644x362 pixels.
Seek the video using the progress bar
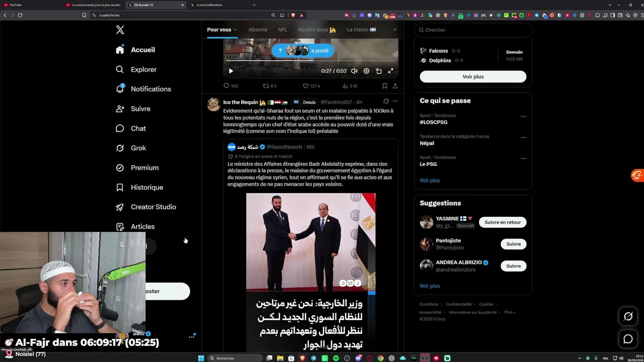click(x=310, y=61)
